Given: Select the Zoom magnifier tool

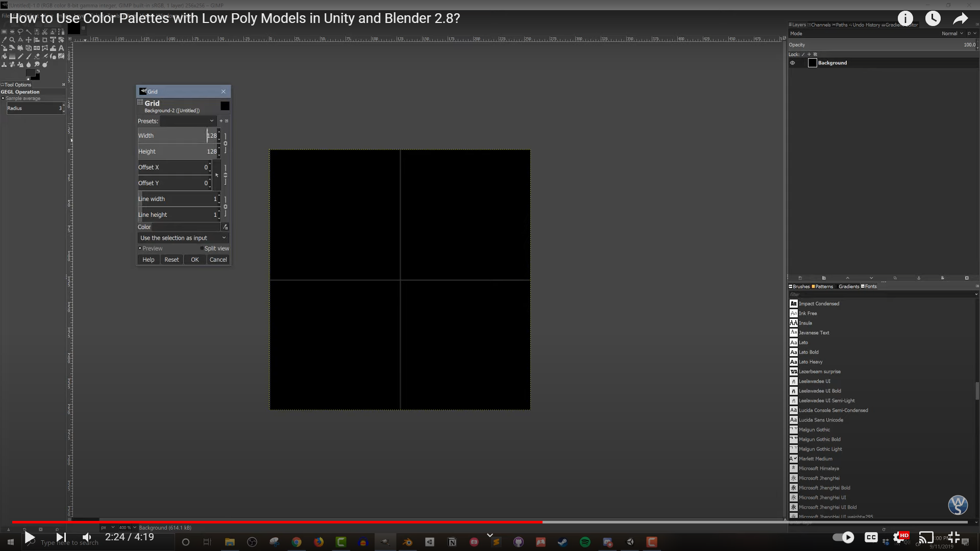Looking at the screenshot, I should [x=12, y=40].
